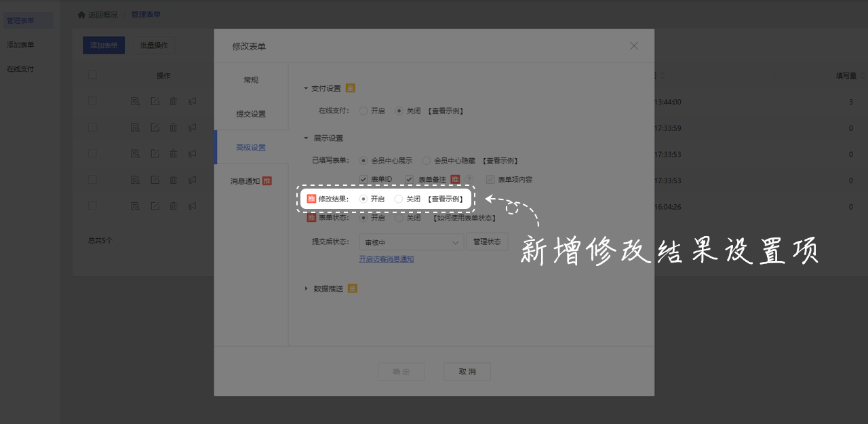This screenshot has width=868, height=424.
Task: Click the view-data icon in the 13:44:00 row
Action: [x=136, y=101]
